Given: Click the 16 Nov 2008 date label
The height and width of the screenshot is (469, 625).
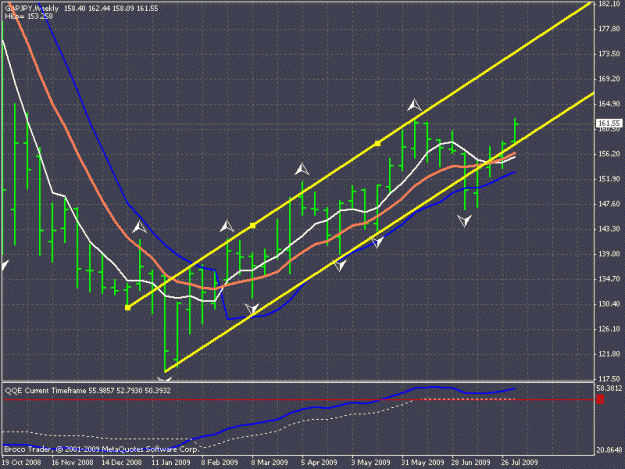Looking at the screenshot, I should [72, 462].
